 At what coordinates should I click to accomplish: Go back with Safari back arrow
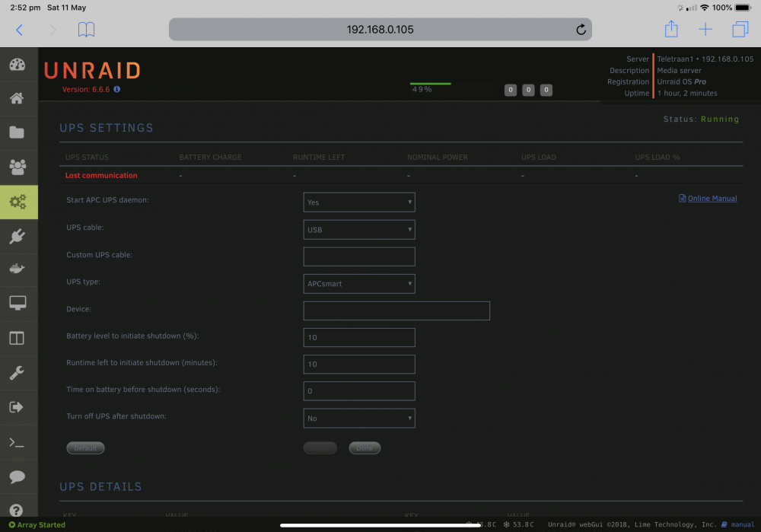20,30
